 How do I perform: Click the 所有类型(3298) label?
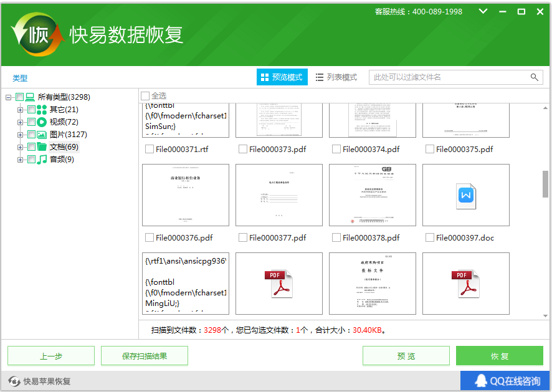(64, 97)
